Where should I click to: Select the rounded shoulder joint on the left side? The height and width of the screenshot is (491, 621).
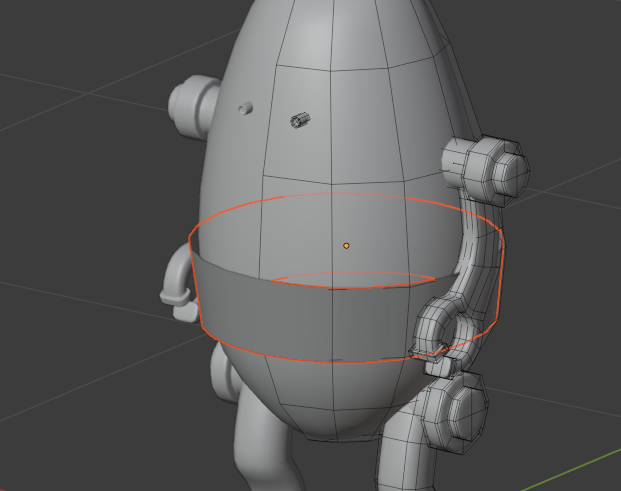pyautogui.click(x=193, y=107)
